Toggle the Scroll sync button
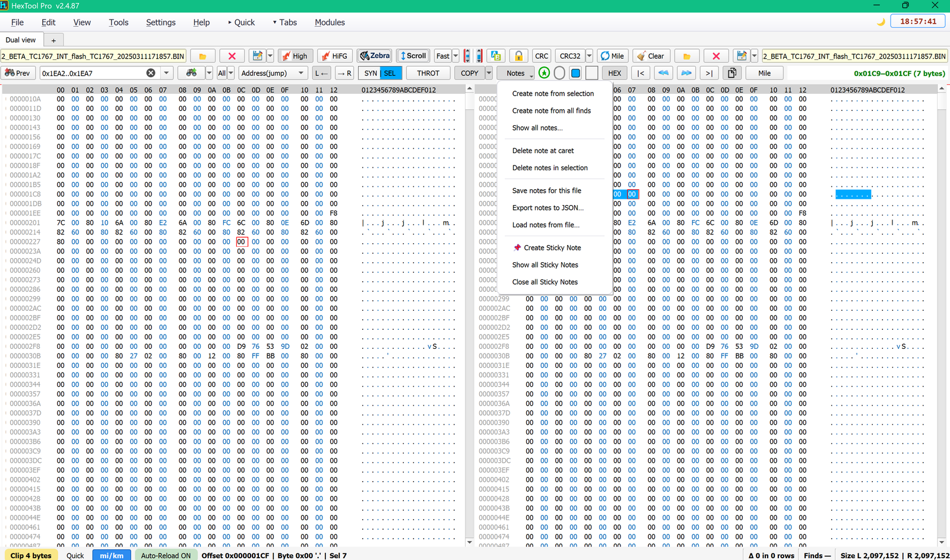Viewport: 950px width, 560px height. pos(413,56)
